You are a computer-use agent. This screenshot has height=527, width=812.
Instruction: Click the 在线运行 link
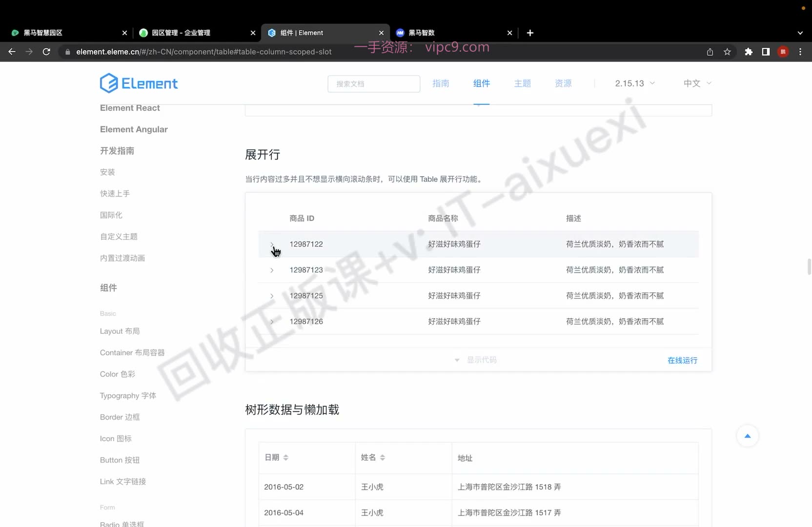[682, 360]
